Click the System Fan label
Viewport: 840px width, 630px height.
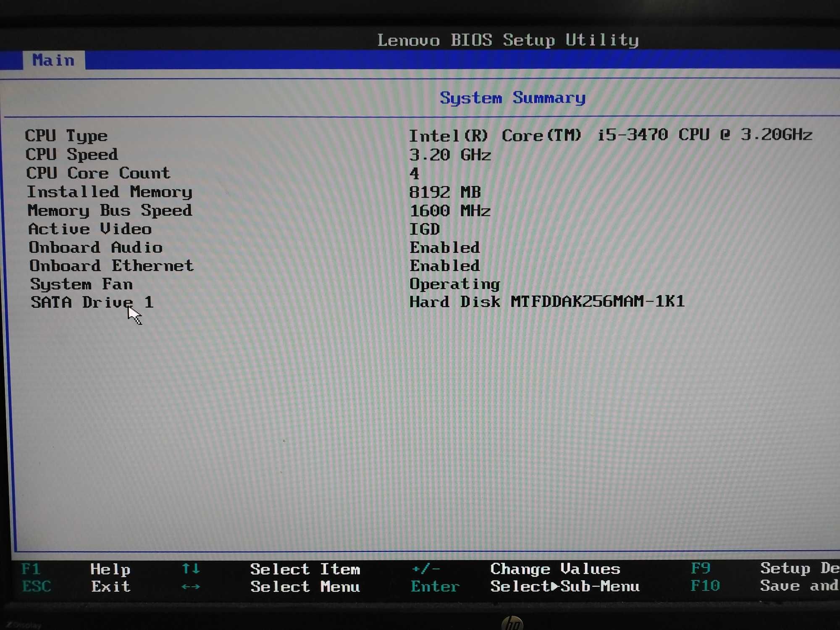(x=82, y=284)
